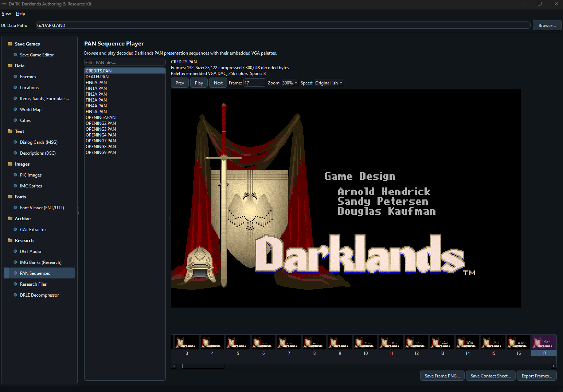Viewport: 563px width, 392px height.
Task: Open the Help menu
Action: click(x=20, y=13)
